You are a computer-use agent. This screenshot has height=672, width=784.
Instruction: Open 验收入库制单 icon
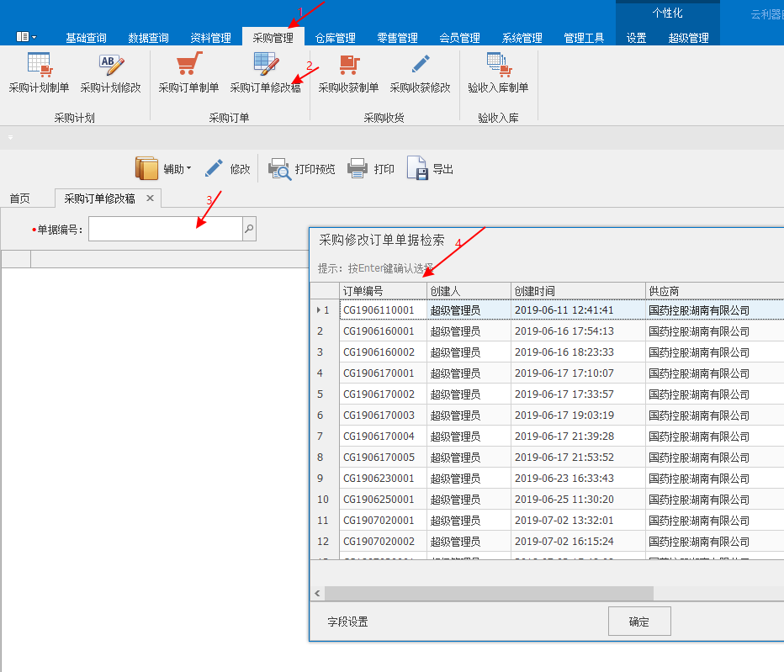click(x=499, y=64)
